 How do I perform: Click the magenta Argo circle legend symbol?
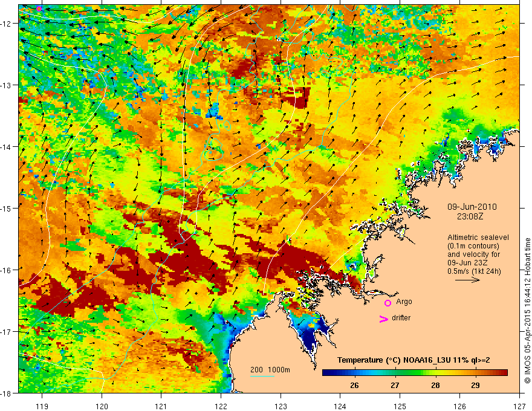click(x=388, y=303)
